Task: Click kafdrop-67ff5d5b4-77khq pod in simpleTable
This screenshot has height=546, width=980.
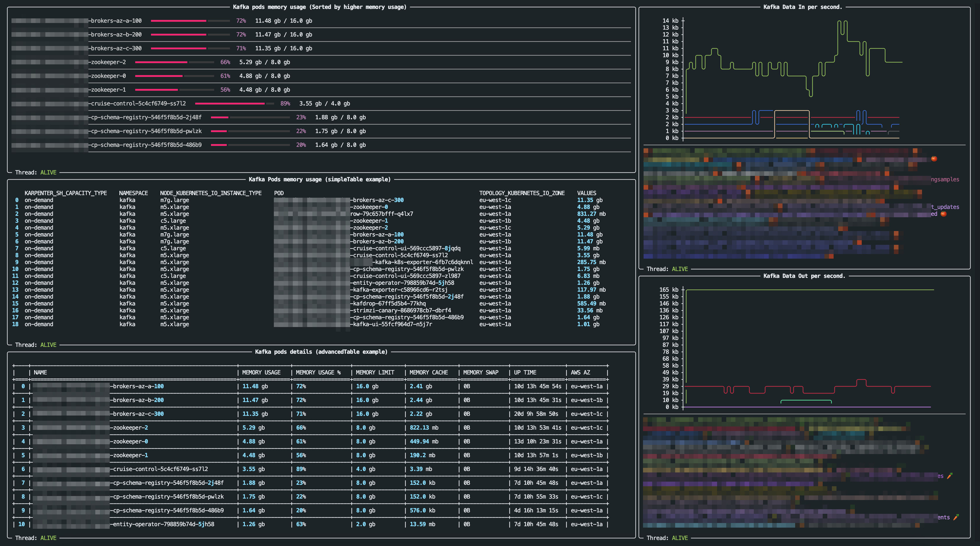Action: (389, 303)
